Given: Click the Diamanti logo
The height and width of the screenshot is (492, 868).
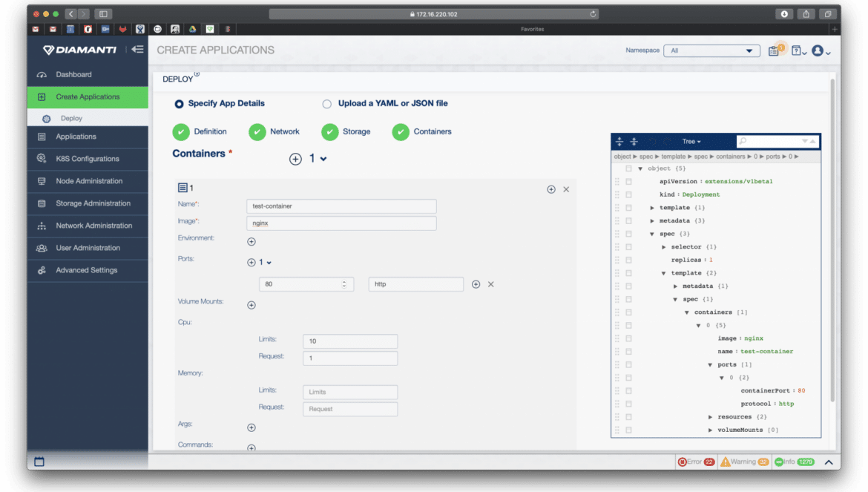Looking at the screenshot, I should coord(79,50).
